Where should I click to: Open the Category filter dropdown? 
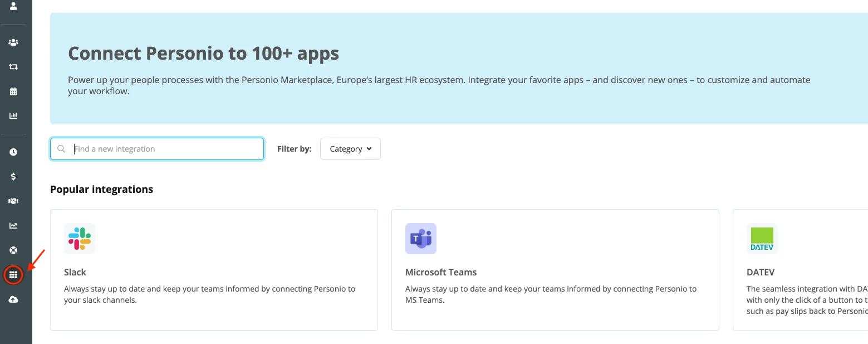(x=350, y=149)
